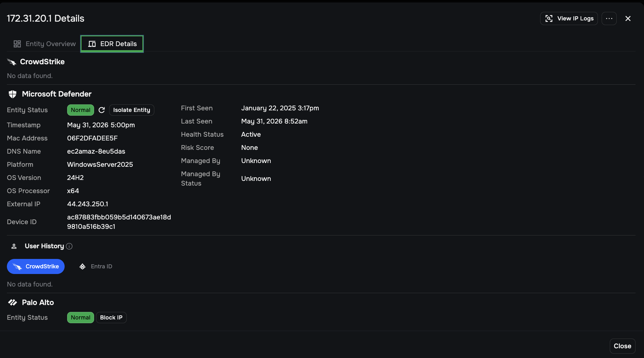Screen dimensions: 644x358
Task: Click the Normal status badge under Microsoft Defender
Action: pyautogui.click(x=80, y=110)
